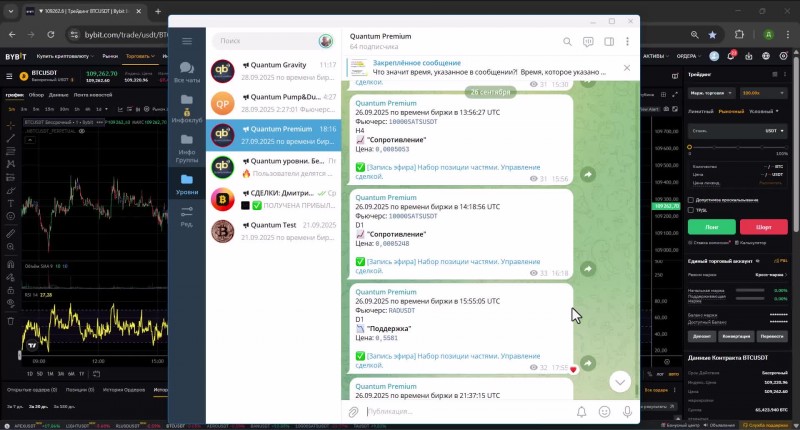Switch to the Обзор tab on Bybit
Viewport: 800px width, 430px height.
(36, 95)
